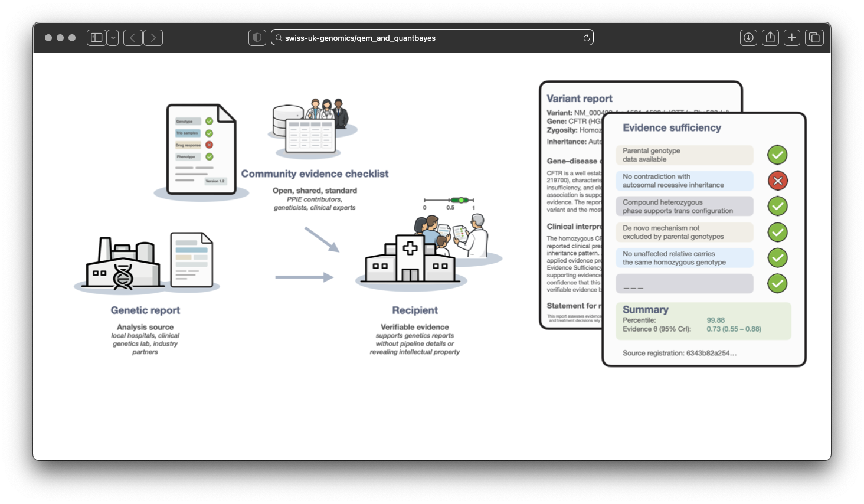Image resolution: width=864 pixels, height=504 pixels.
Task: Select the Parental genotype data available row
Action: point(685,155)
